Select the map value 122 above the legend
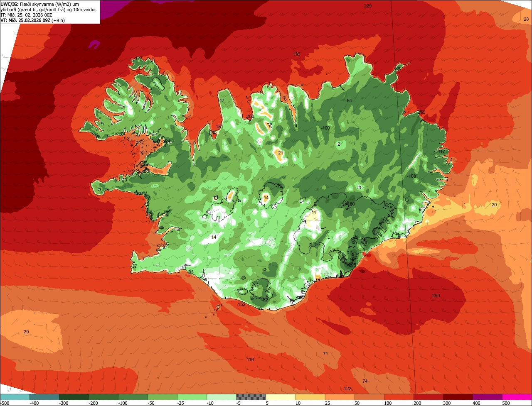532x406 pixels. point(348,389)
